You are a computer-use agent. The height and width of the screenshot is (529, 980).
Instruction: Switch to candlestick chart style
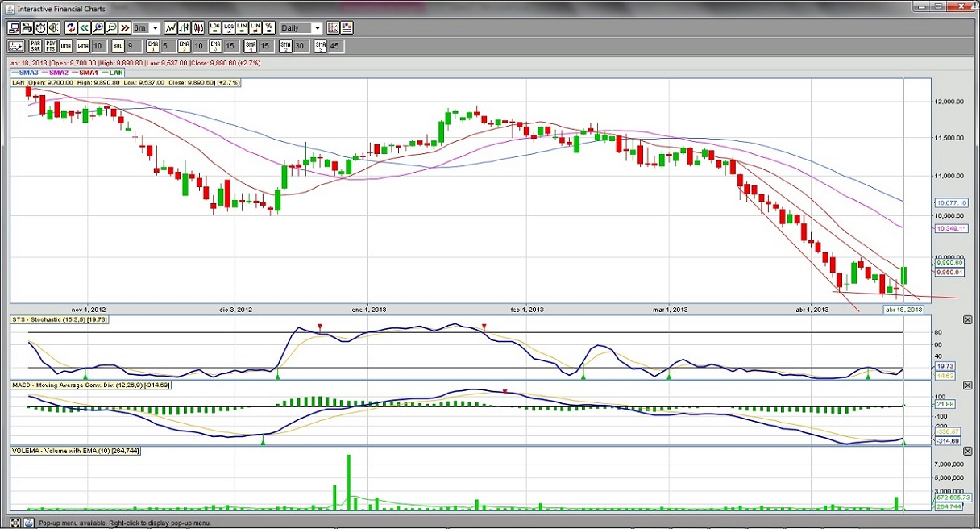pos(197,28)
